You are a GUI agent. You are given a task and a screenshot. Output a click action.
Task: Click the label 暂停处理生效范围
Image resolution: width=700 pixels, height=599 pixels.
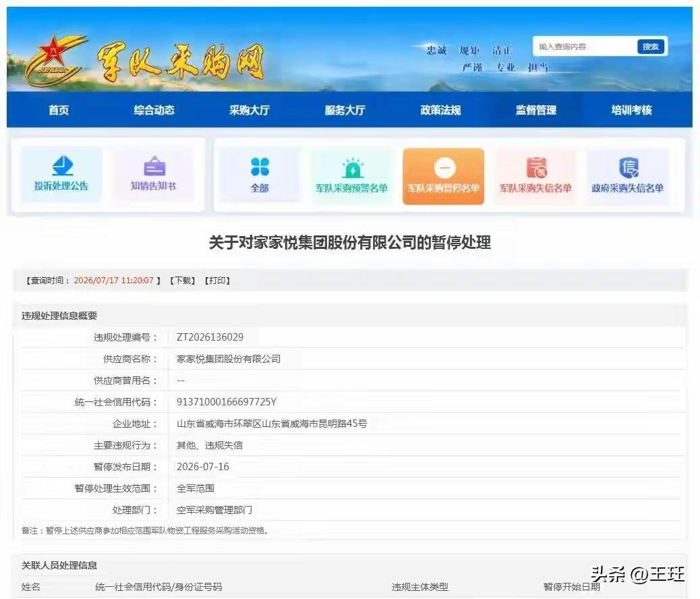[116, 488]
